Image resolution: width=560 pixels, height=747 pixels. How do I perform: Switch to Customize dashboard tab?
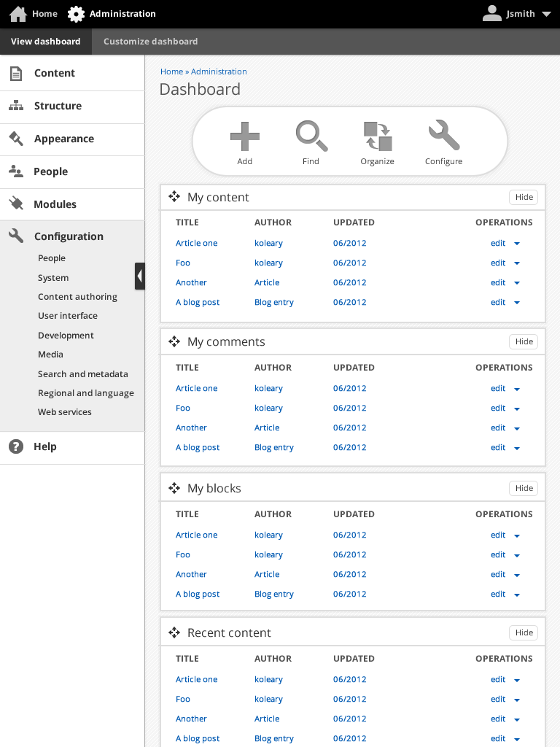pyautogui.click(x=150, y=42)
